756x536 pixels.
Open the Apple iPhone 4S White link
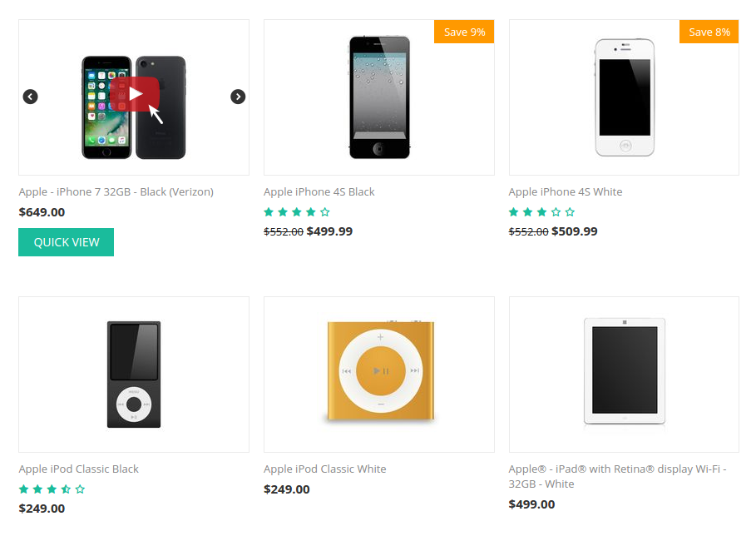point(565,191)
